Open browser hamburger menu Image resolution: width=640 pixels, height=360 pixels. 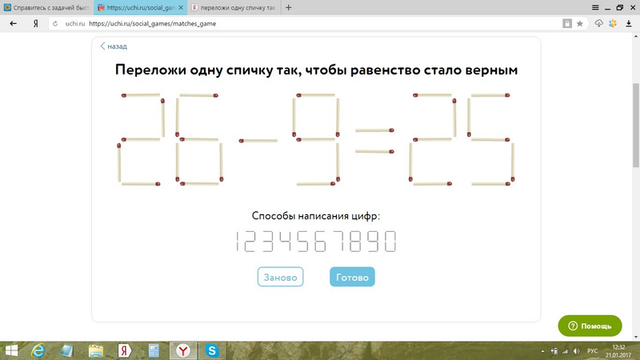coord(596,7)
